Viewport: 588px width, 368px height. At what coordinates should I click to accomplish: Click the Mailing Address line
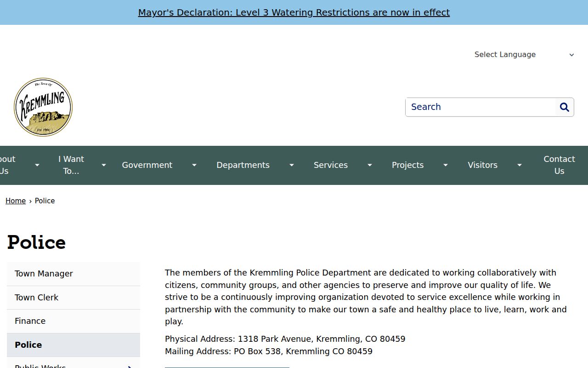point(269,351)
